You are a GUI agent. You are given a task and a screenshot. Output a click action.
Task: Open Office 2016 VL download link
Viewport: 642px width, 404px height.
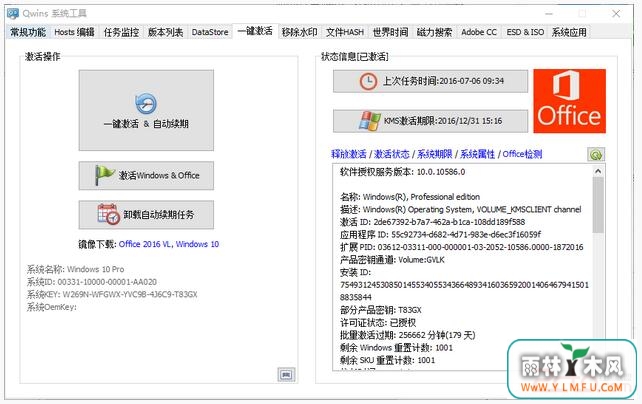coord(145,244)
